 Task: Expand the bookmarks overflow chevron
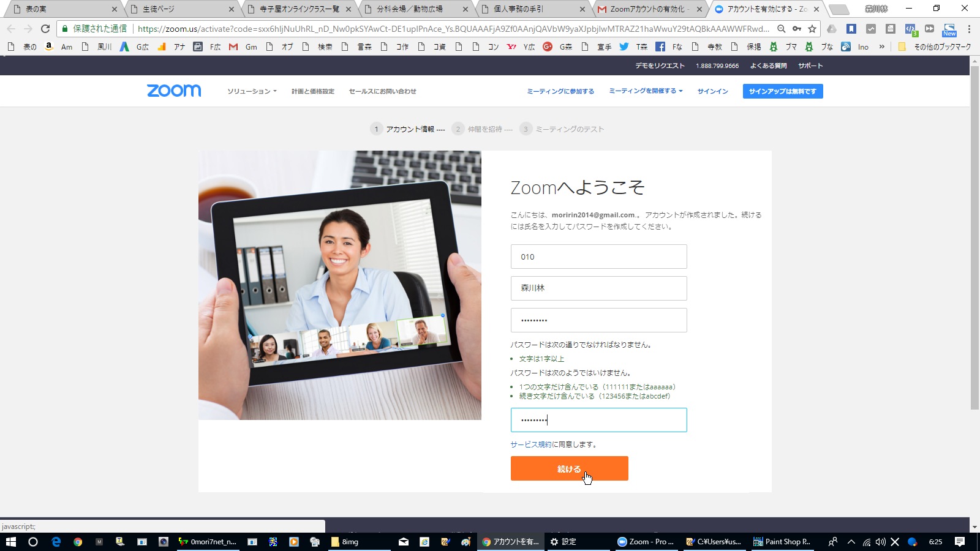pyautogui.click(x=881, y=47)
